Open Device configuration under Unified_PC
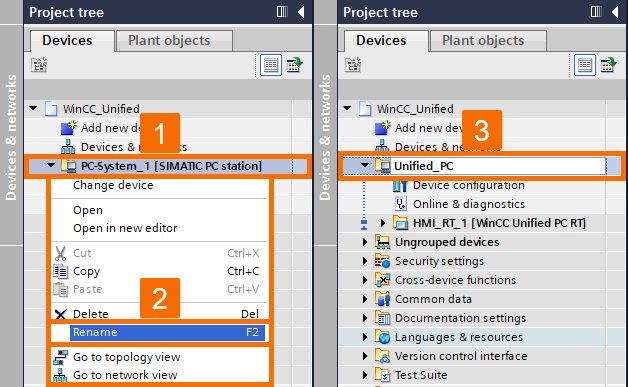Image resolution: width=628 pixels, height=387 pixels. pyautogui.click(x=469, y=185)
